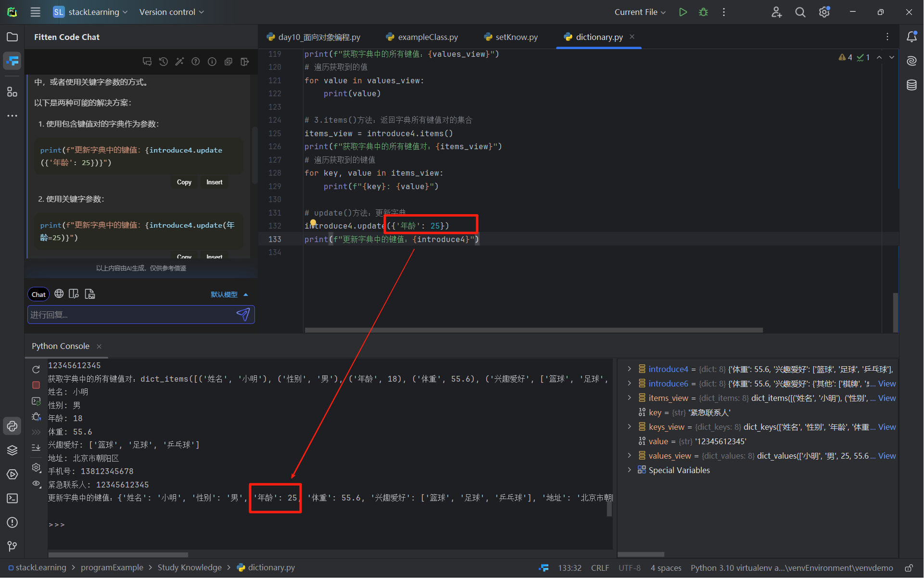This screenshot has height=578, width=924.
Task: Toggle the Chat mode pill
Action: (x=38, y=295)
